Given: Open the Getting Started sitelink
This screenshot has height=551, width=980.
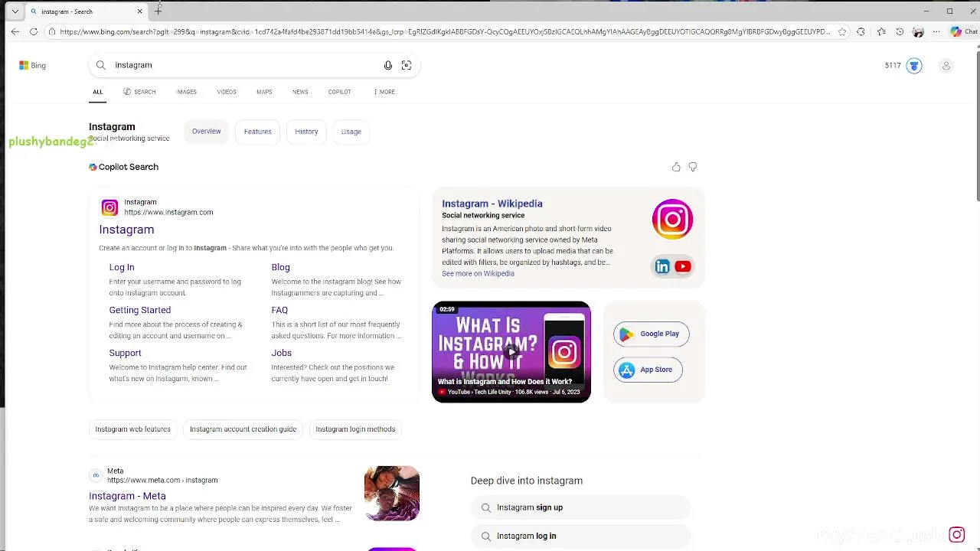Looking at the screenshot, I should tap(140, 310).
